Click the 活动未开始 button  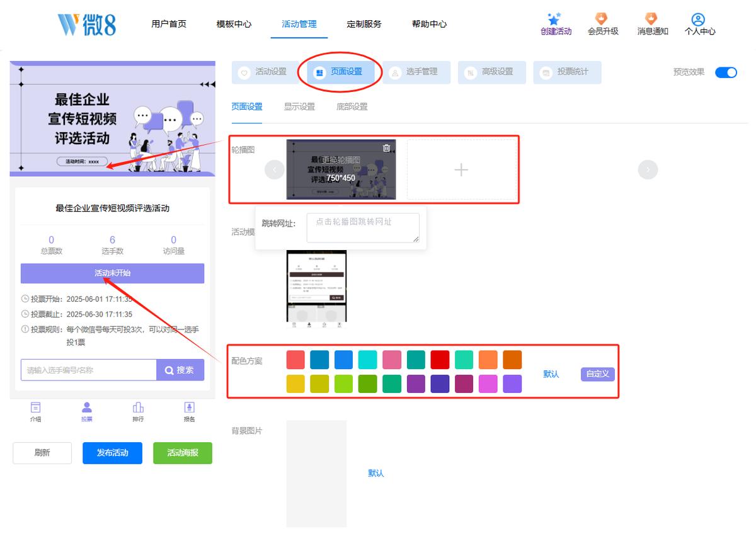click(x=112, y=273)
